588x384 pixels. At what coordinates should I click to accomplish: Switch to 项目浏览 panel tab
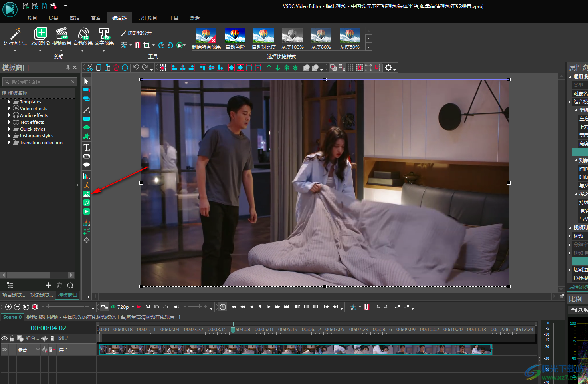click(14, 295)
